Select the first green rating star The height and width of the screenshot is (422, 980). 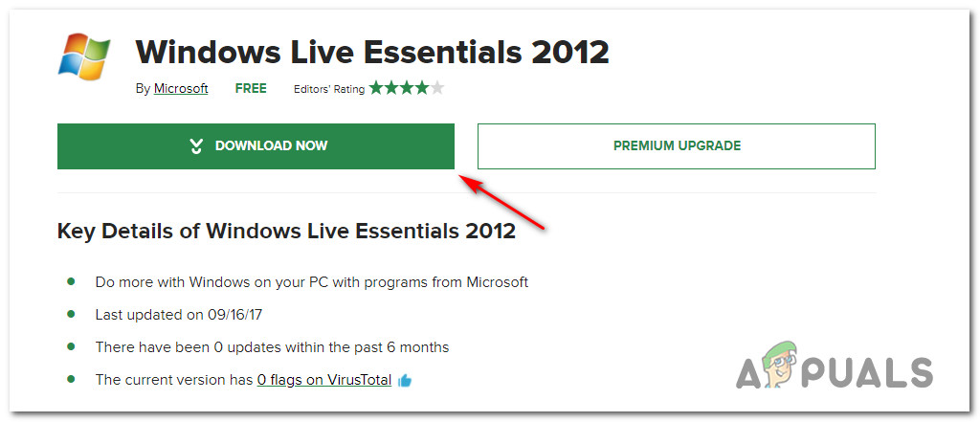pyautogui.click(x=376, y=88)
